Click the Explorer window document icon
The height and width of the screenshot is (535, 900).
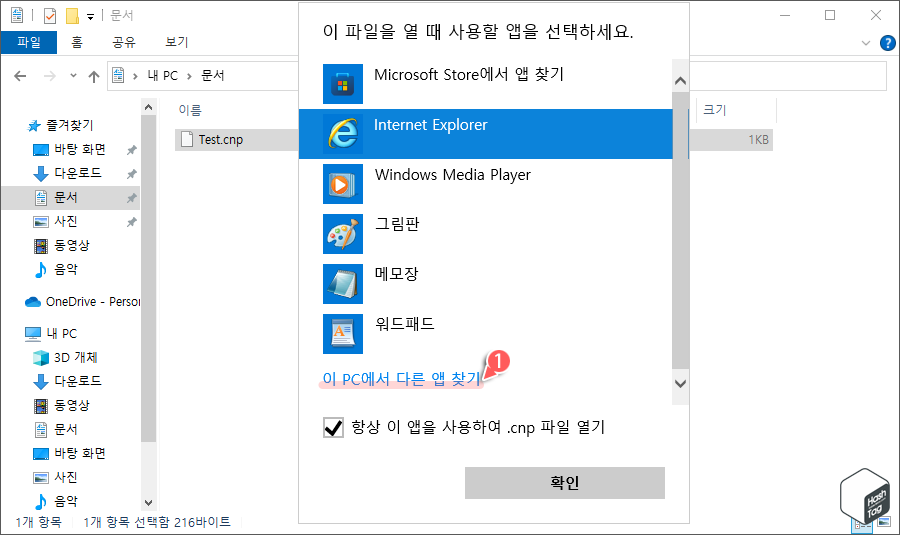tap(17, 15)
